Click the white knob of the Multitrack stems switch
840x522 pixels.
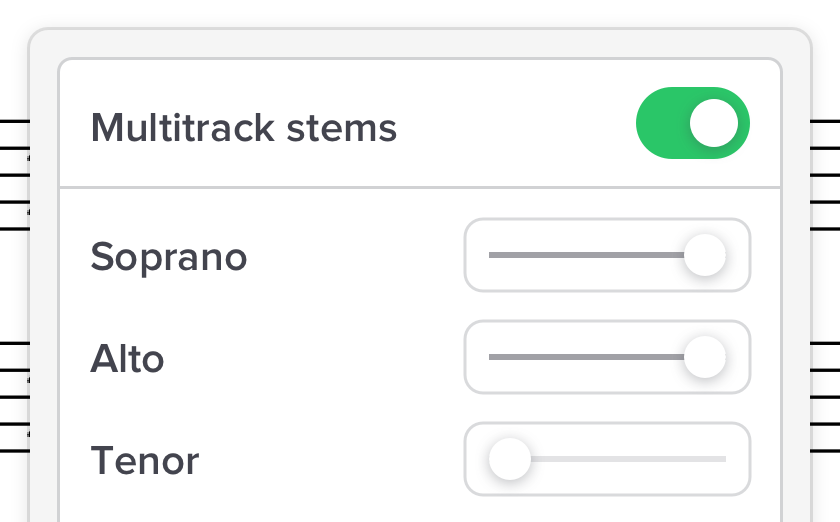(x=714, y=123)
